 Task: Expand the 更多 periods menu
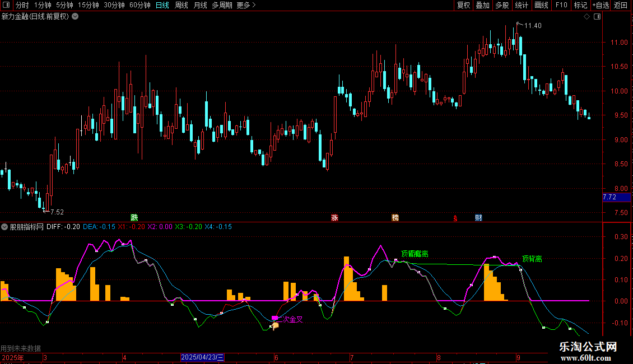246,5
